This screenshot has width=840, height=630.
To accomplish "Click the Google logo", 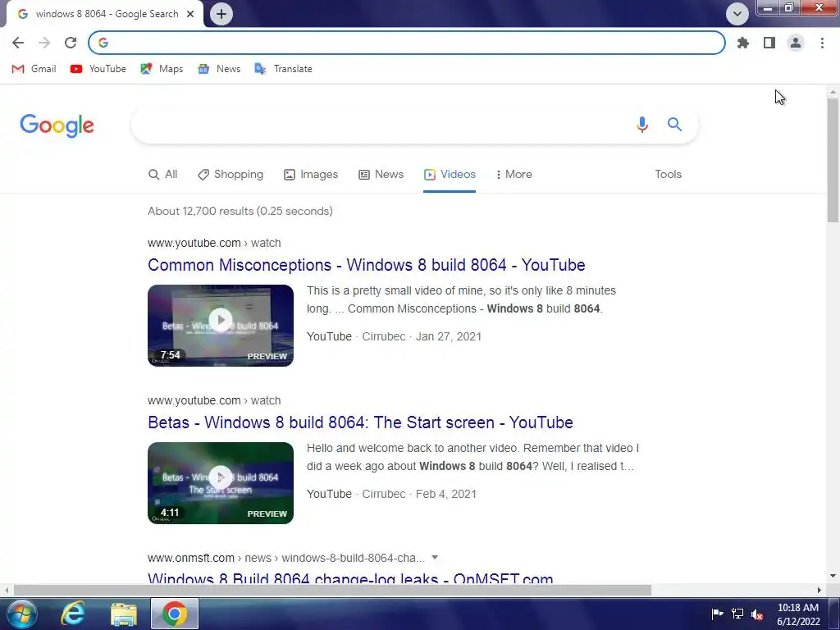I will pos(57,126).
